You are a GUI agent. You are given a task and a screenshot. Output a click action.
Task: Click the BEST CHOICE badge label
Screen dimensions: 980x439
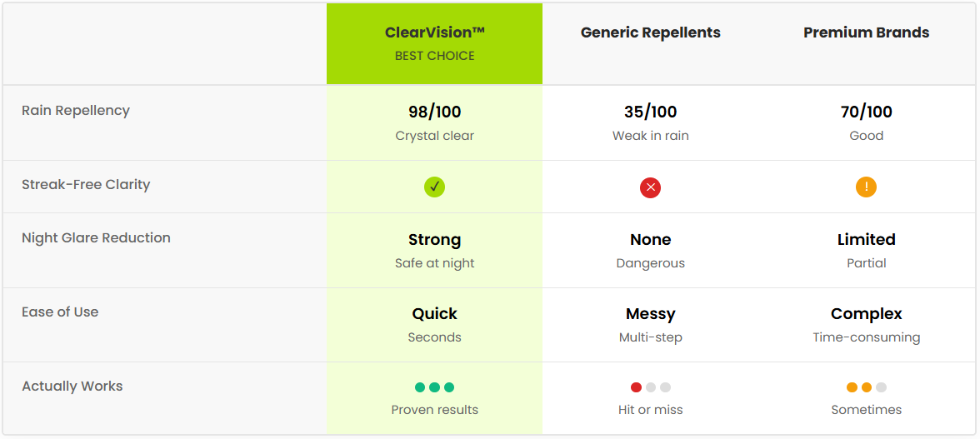434,56
